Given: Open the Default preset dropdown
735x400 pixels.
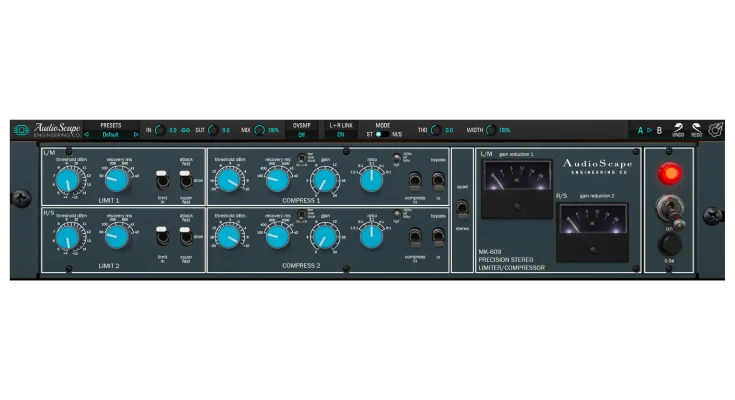Looking at the screenshot, I should (x=111, y=134).
